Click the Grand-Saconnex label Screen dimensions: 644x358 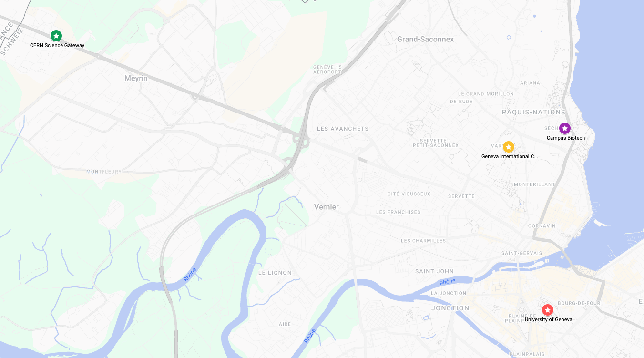click(426, 39)
